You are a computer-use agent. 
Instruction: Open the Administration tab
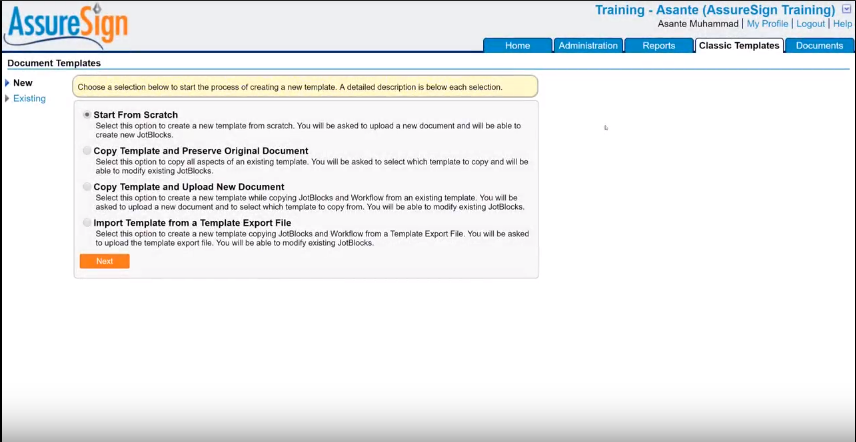(x=589, y=45)
